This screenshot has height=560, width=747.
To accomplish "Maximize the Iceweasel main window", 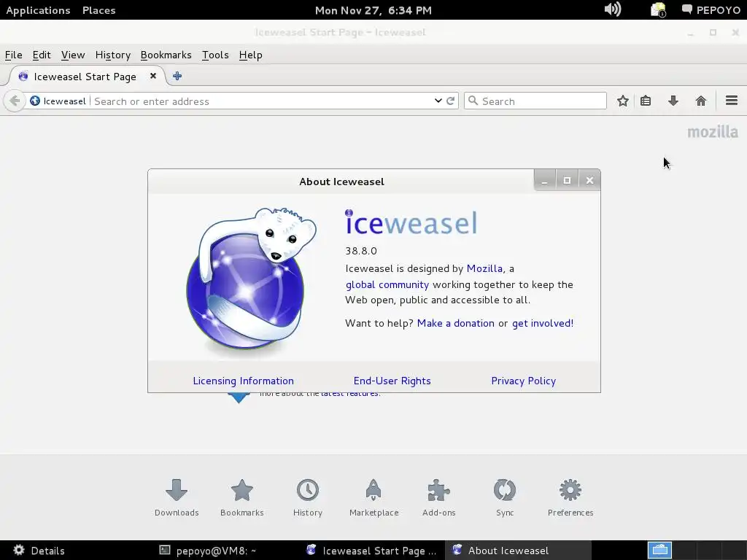I will pyautogui.click(x=713, y=32).
